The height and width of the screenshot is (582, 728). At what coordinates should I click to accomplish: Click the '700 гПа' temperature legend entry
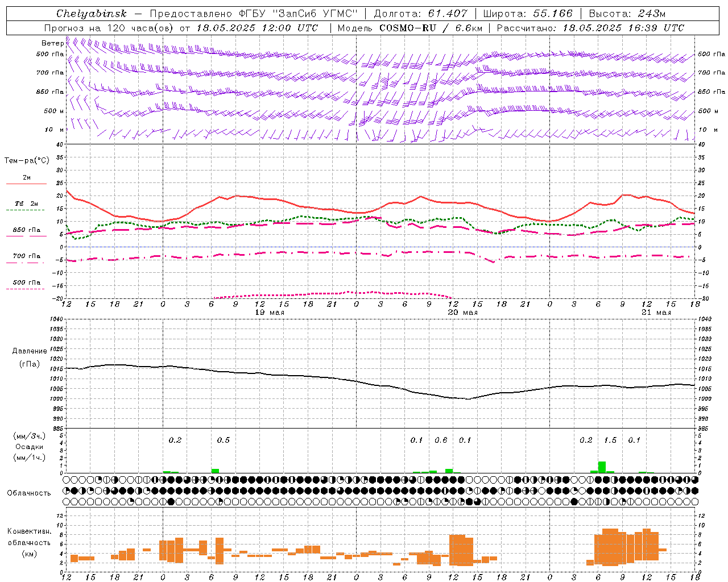pyautogui.click(x=27, y=256)
